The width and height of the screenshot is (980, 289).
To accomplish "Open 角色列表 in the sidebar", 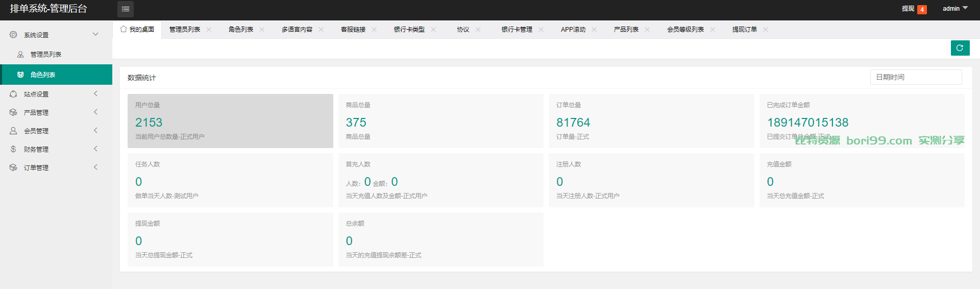I will coord(56,75).
